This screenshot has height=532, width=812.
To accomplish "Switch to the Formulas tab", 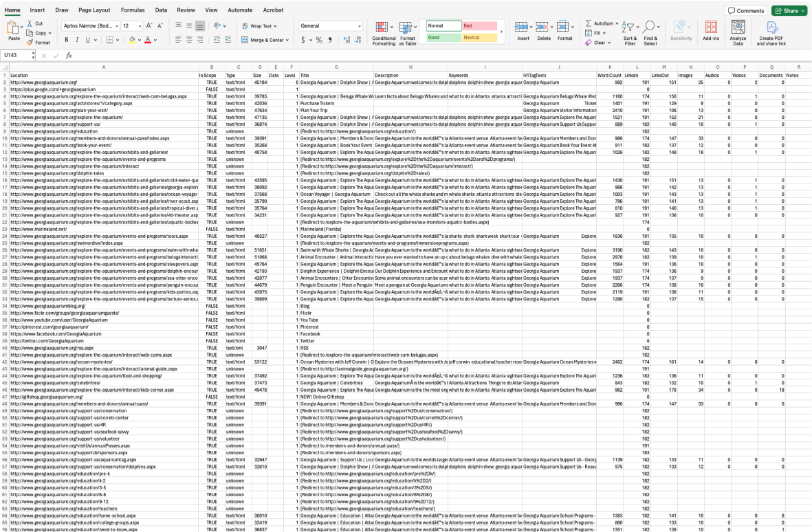I will pos(133,10).
